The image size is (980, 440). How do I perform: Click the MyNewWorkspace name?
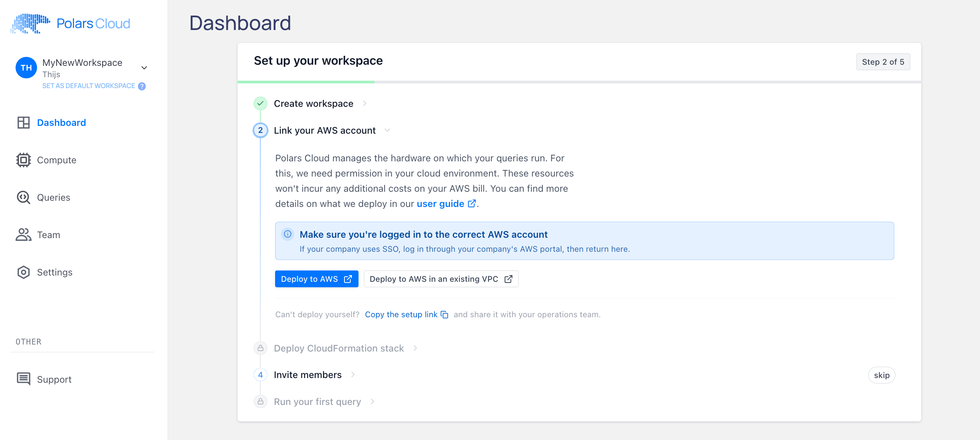pyautogui.click(x=82, y=63)
